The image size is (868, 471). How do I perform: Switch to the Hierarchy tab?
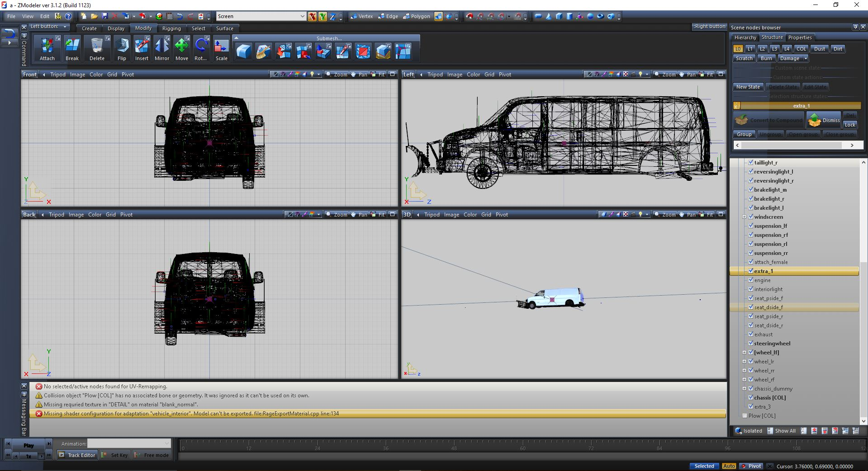point(745,38)
